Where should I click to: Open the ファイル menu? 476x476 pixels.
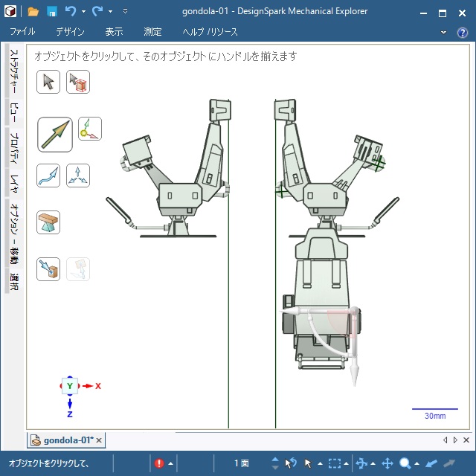[x=22, y=31]
